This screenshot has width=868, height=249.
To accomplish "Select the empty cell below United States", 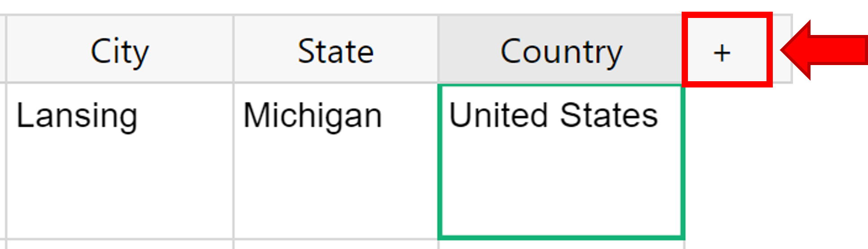I will point(561,245).
